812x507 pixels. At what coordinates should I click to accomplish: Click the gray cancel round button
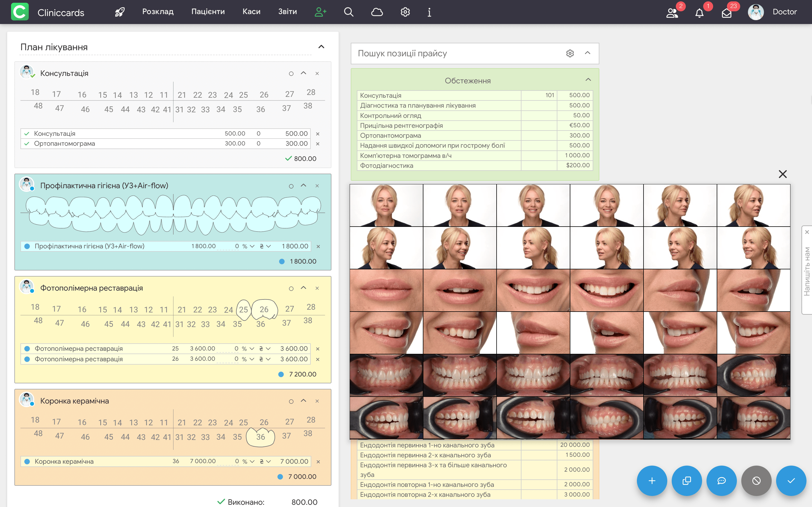click(756, 481)
